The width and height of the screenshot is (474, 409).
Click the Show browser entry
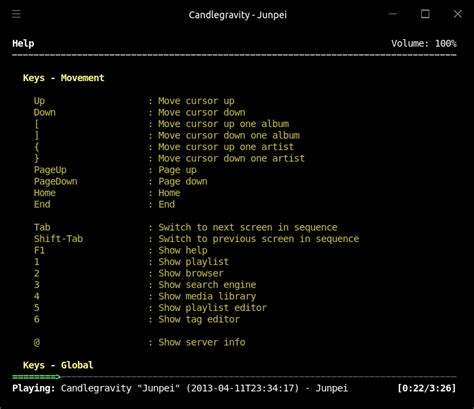(191, 273)
